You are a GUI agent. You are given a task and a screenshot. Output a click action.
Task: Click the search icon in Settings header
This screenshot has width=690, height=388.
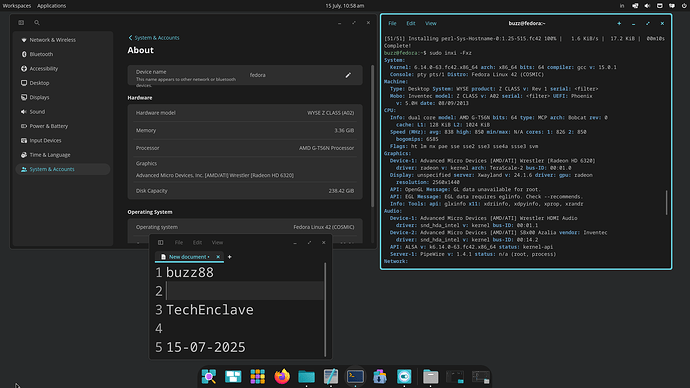coord(37,22)
